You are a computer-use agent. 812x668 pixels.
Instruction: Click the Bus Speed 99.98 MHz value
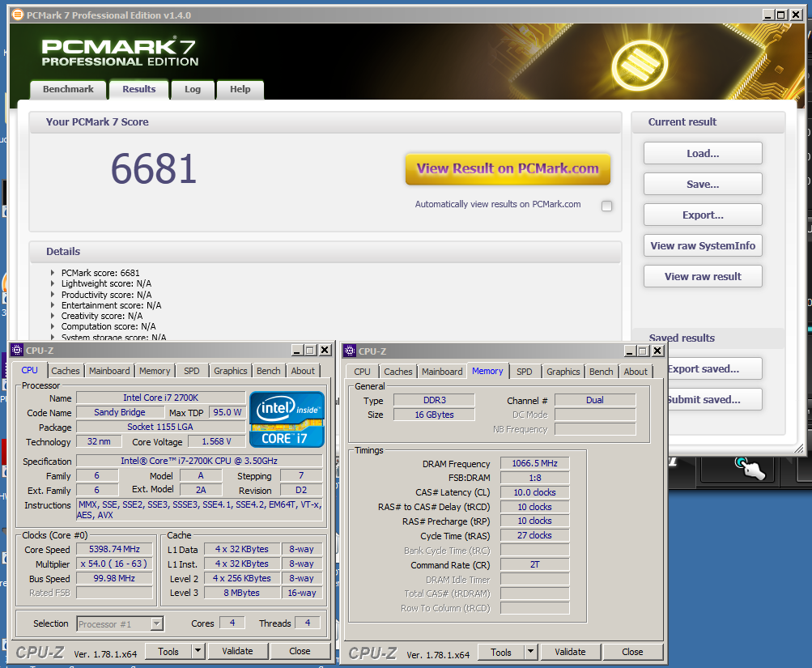click(x=114, y=578)
